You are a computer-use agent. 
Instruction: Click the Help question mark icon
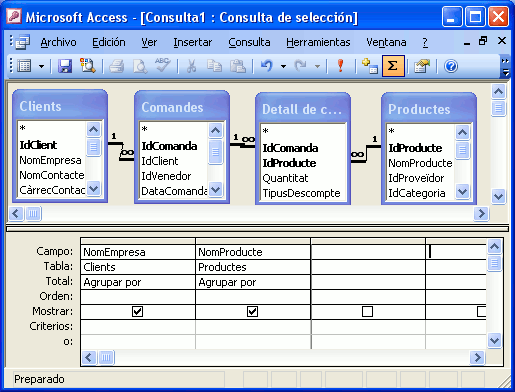(451, 66)
